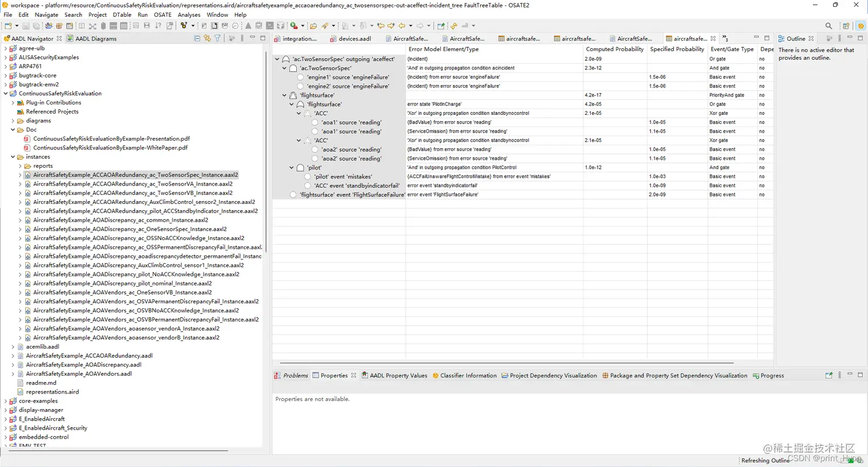Image resolution: width=868 pixels, height=467 pixels.
Task: Select AircraftSafetyExample_ACCAOARedundancy_ac_TwoSensorVA_Instance.aaxl2
Action: pos(133,184)
